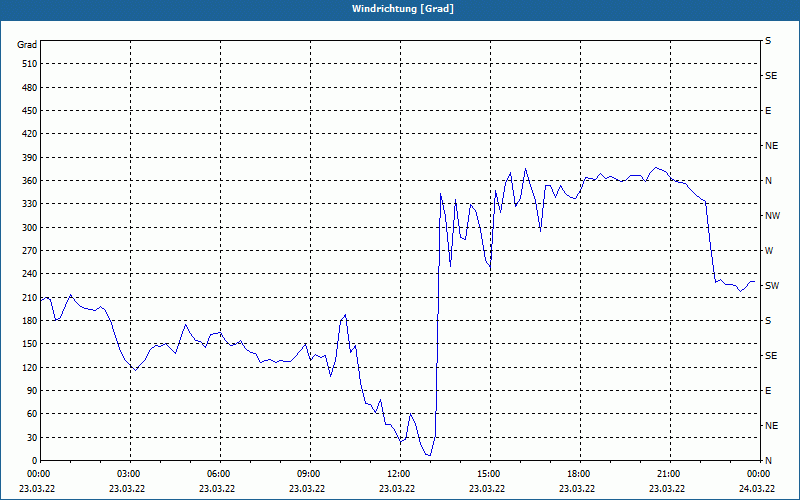Click the 360 y-axis value
Image resolution: width=800 pixels, height=500 pixels.
click(x=30, y=181)
